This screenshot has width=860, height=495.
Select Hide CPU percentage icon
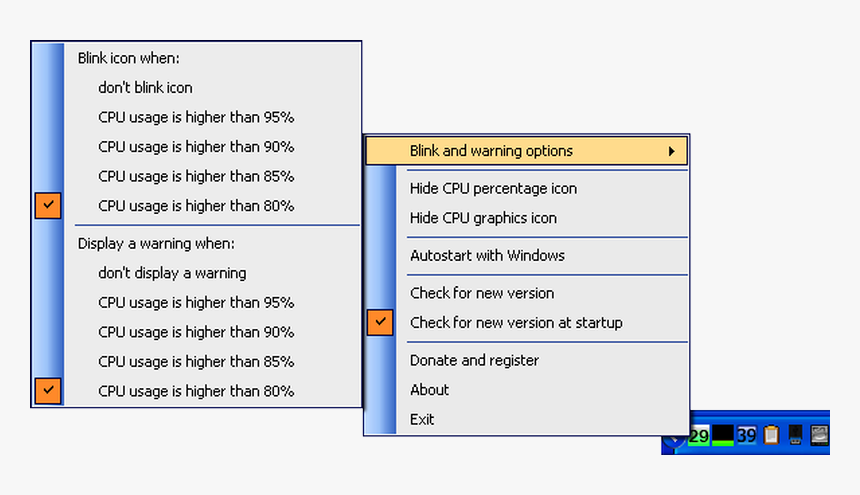[x=493, y=188]
